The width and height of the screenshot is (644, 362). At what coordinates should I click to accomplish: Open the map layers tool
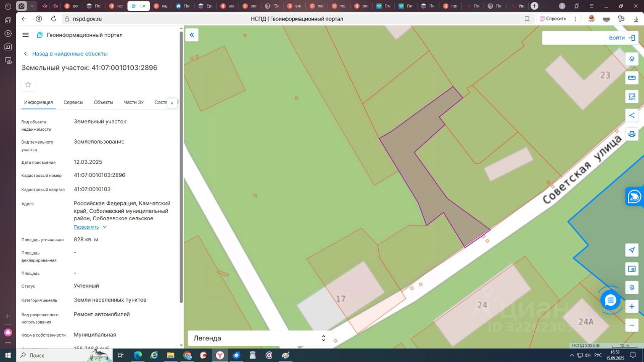[x=632, y=59]
